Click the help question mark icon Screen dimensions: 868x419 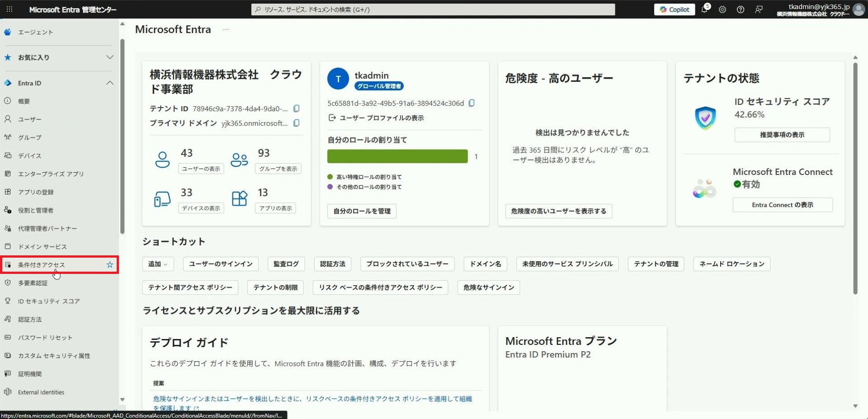point(741,9)
